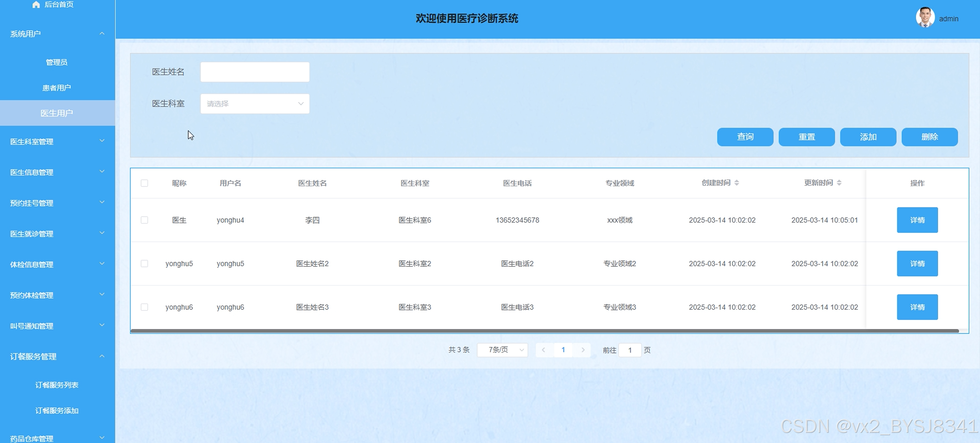Go to next page arrow
The height and width of the screenshot is (443, 980).
pos(583,350)
